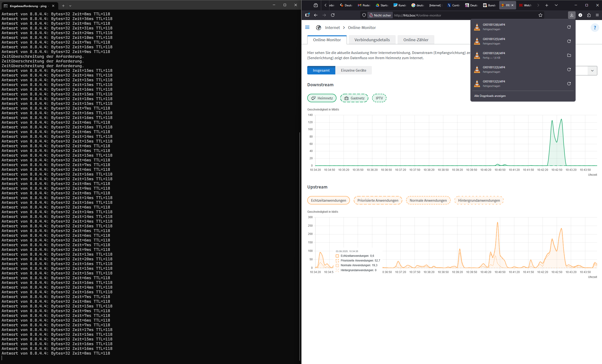Click Alle Downloads anzeigen

[490, 96]
